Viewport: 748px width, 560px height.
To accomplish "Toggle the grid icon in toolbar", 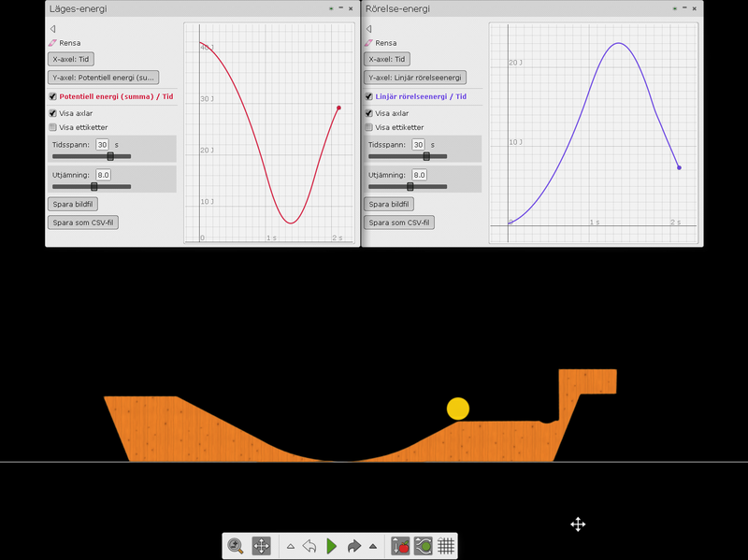I will pos(446,546).
